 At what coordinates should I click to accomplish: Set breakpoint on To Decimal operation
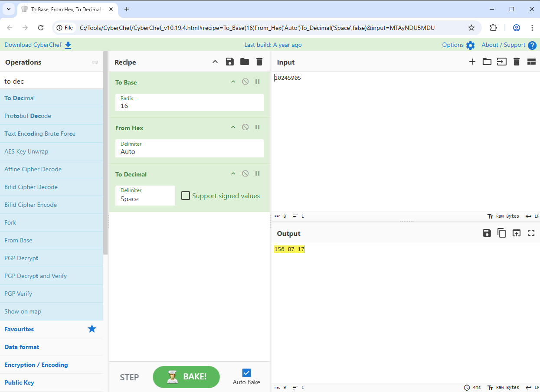pyautogui.click(x=257, y=173)
